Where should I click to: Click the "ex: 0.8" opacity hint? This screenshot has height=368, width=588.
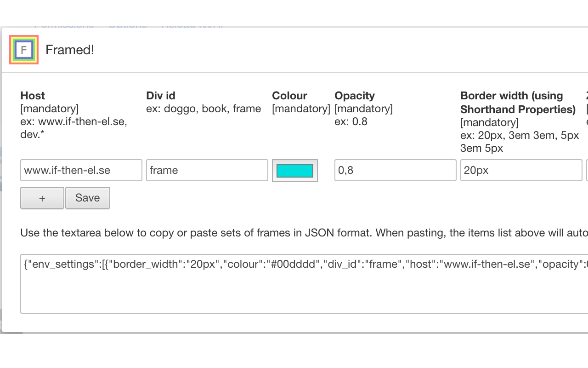351,122
